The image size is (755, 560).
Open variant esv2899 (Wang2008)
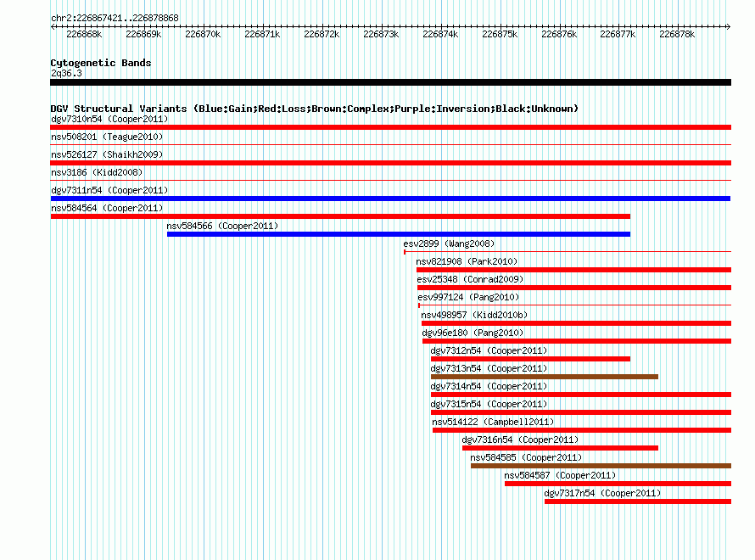coord(449,244)
